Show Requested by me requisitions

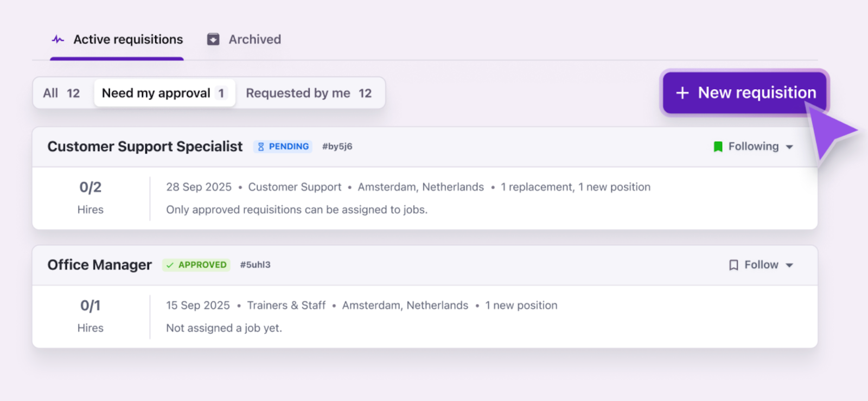click(308, 93)
